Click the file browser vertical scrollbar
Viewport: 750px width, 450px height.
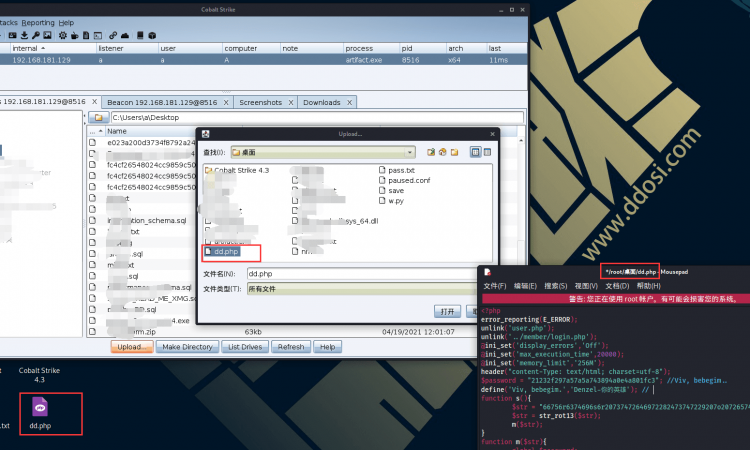tap(521, 234)
